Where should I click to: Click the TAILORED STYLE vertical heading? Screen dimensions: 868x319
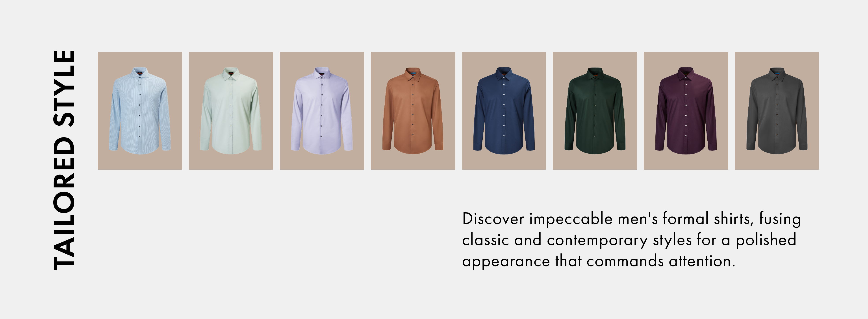pos(64,160)
